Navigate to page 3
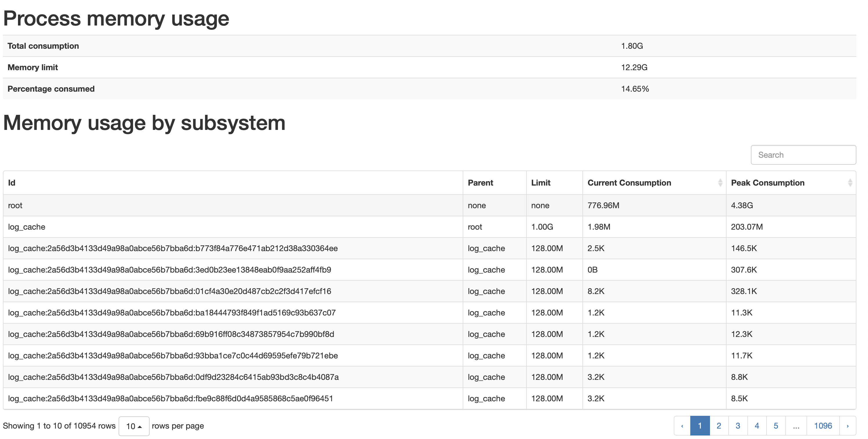Screen dimensions: 868x439 (x=738, y=426)
